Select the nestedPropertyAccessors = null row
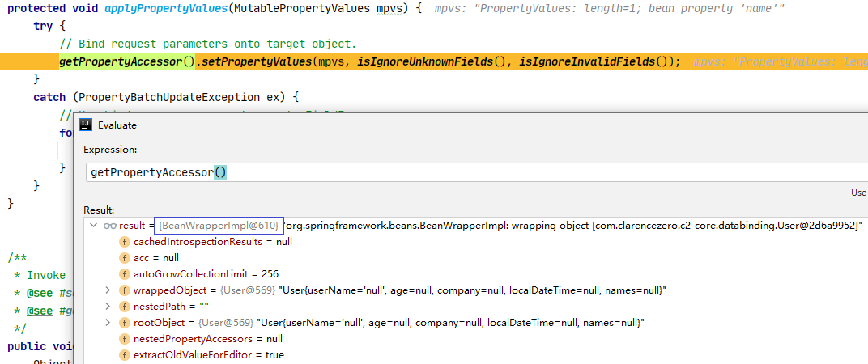Viewport: 868px width, 364px height. click(x=476, y=338)
